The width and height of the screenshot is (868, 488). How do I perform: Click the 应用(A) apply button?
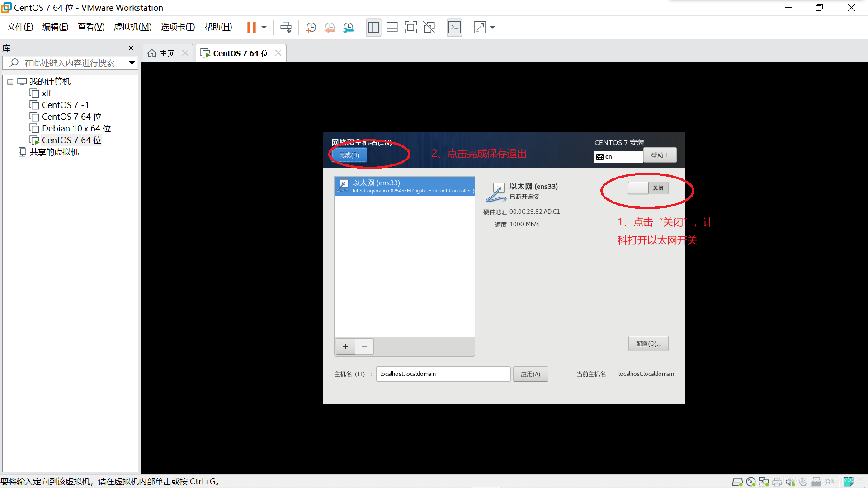pos(530,374)
